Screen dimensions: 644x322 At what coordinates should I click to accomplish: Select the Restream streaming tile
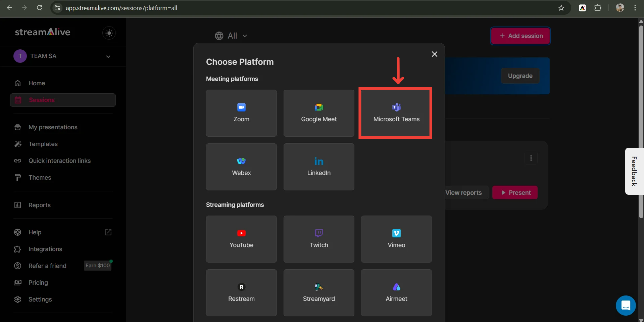pos(241,293)
